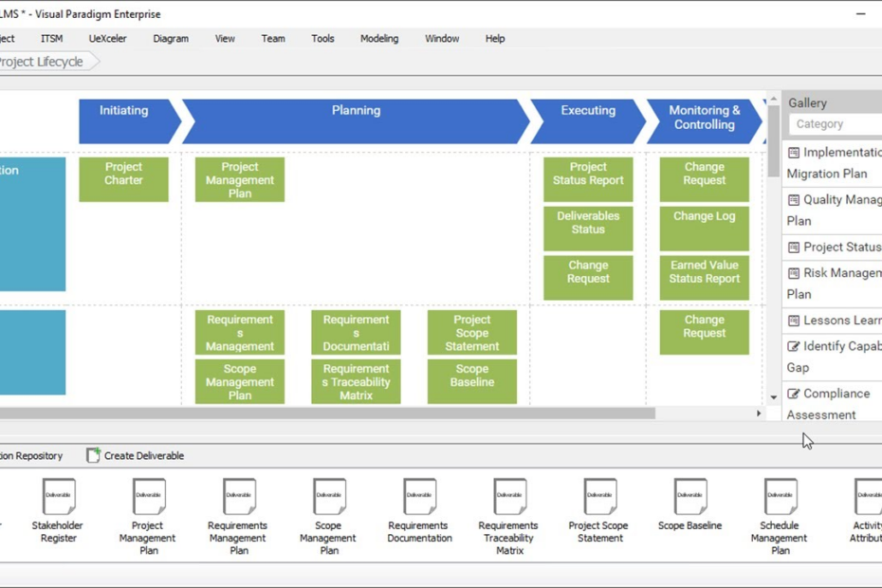Choose the Quality Management Plan gallery icon
Viewport: 882px width, 588px height.
tap(794, 200)
